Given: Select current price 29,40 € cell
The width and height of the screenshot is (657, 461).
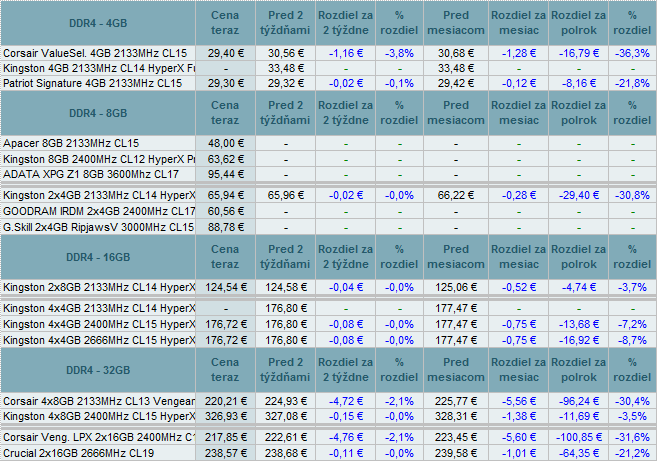Looking at the screenshot, I should (225, 53).
